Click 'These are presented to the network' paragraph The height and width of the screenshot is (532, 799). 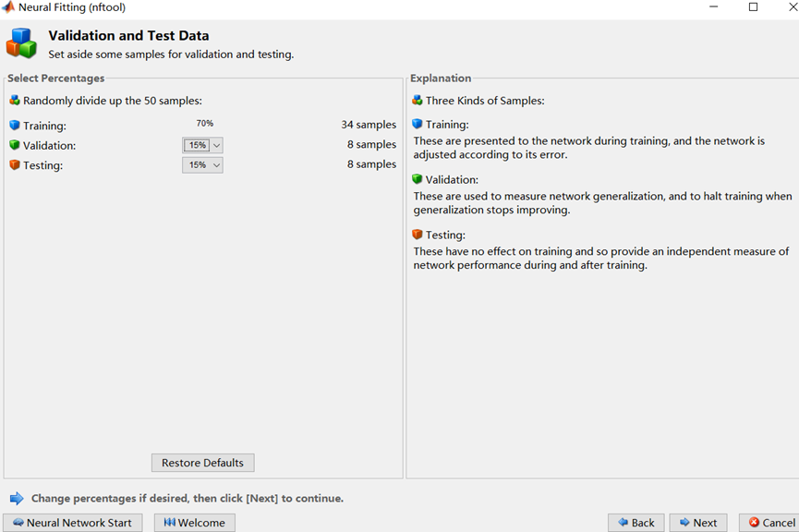589,148
